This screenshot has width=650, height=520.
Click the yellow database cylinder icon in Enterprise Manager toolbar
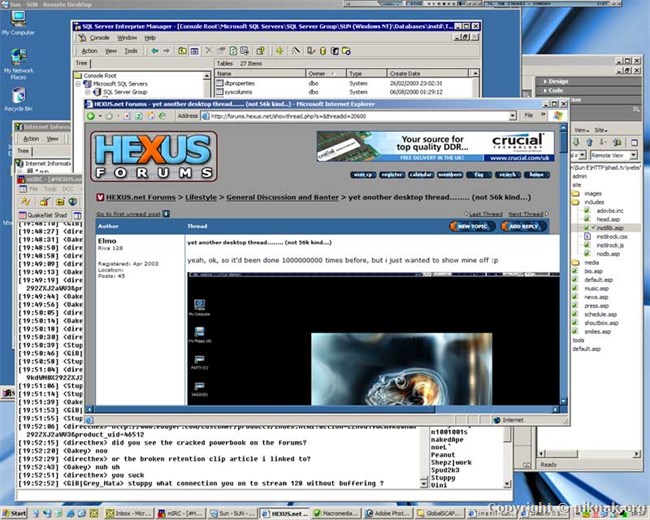[323, 51]
